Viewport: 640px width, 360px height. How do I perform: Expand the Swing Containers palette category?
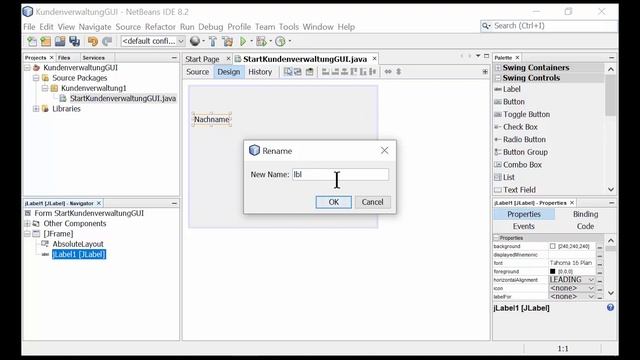[498, 68]
